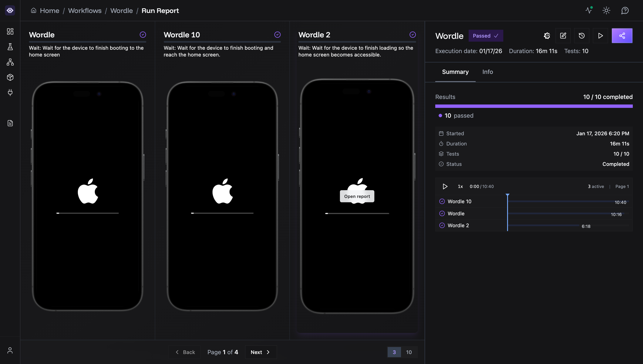643x364 pixels.
Task: Select the tests flask icon in sidebar
Action: click(x=10, y=47)
